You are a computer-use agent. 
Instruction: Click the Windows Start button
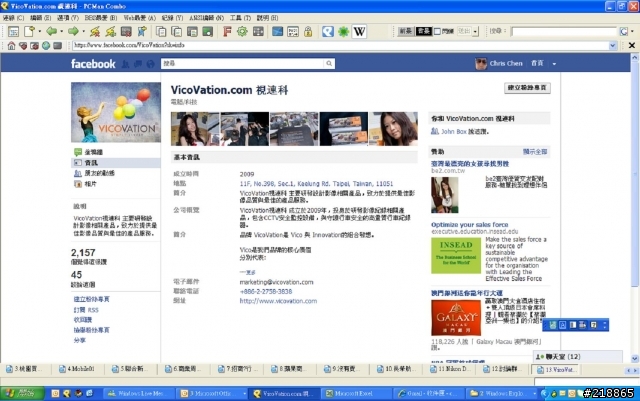pyautogui.click(x=22, y=393)
